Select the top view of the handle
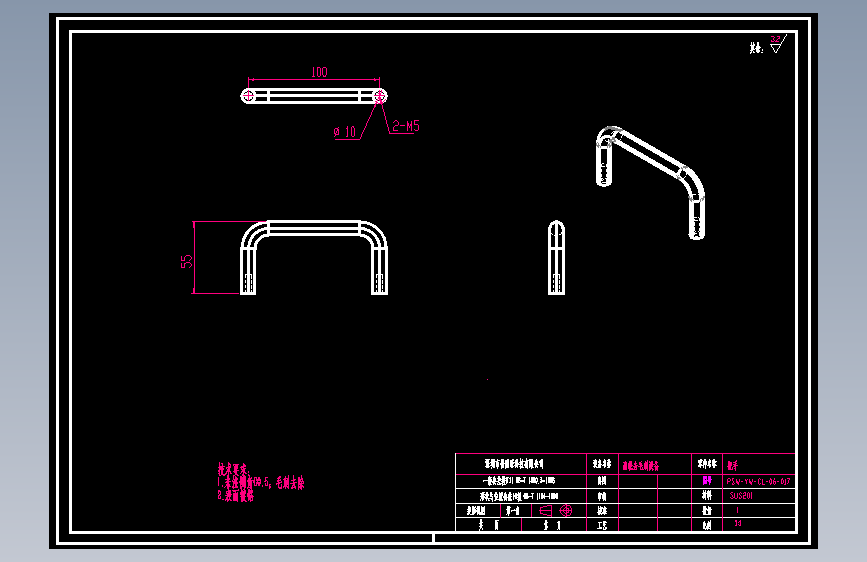The image size is (867, 562). pos(314,96)
